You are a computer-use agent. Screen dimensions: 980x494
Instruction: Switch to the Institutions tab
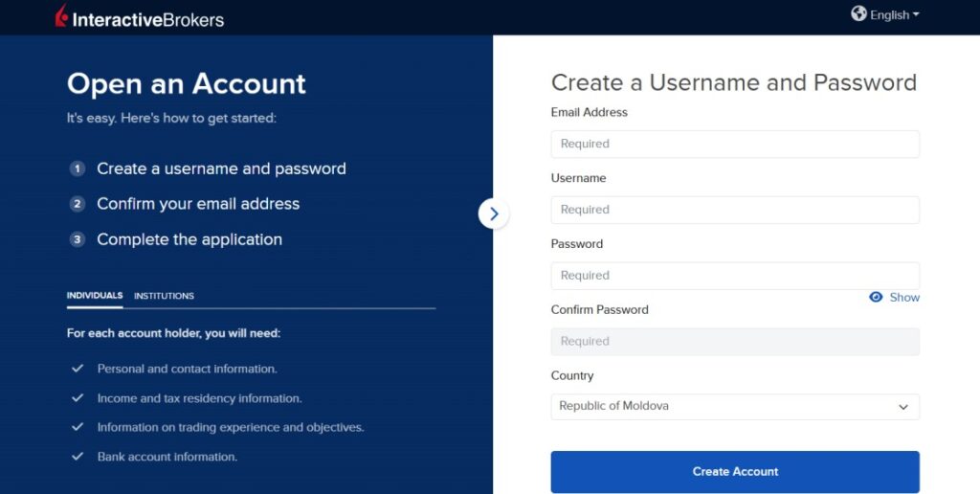(x=164, y=296)
